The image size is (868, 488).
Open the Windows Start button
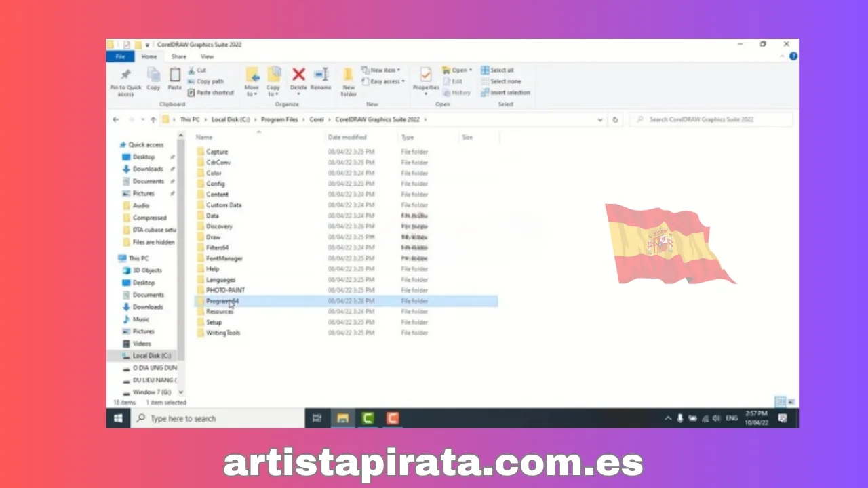coord(118,418)
